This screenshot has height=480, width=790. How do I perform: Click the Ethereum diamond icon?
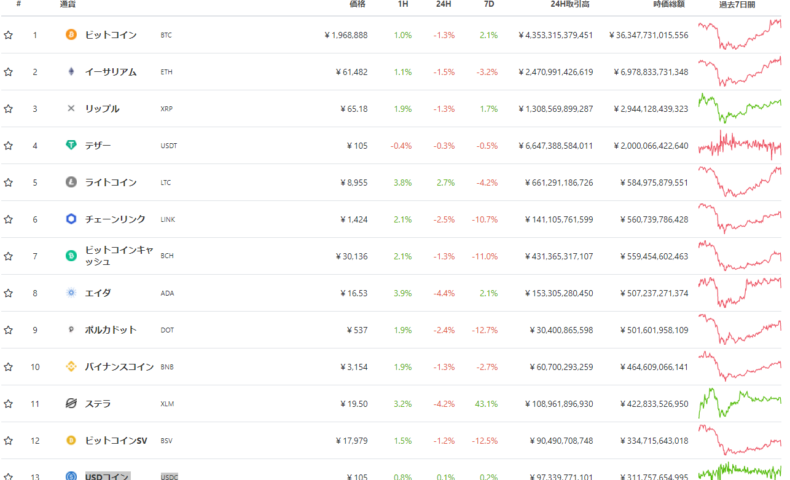pos(71,72)
